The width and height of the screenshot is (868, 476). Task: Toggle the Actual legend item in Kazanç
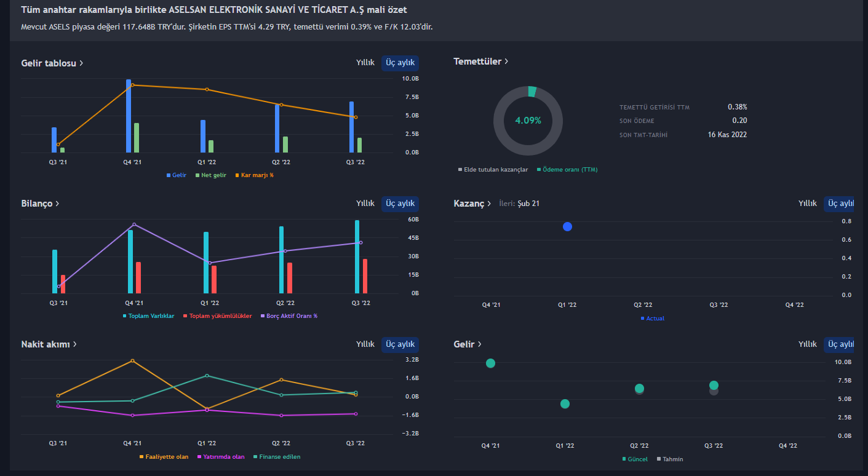pos(653,319)
